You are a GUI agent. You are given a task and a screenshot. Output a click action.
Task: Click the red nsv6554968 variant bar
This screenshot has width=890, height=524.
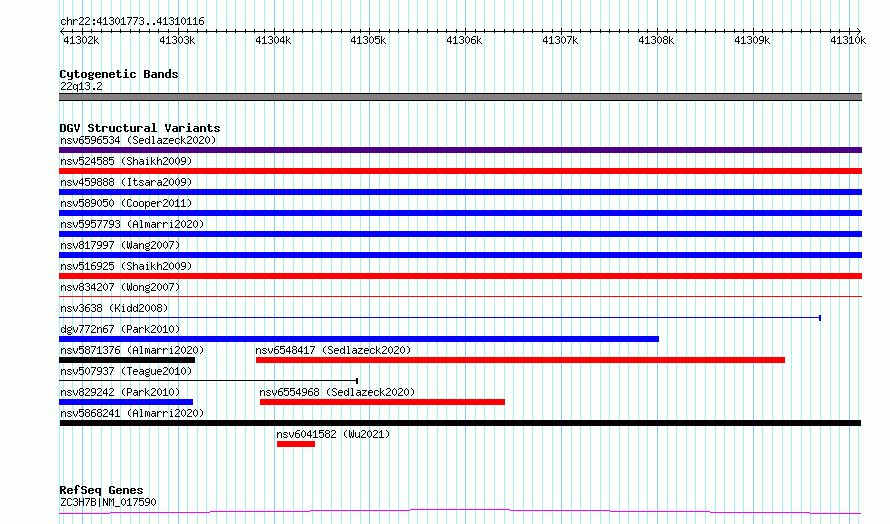(382, 402)
